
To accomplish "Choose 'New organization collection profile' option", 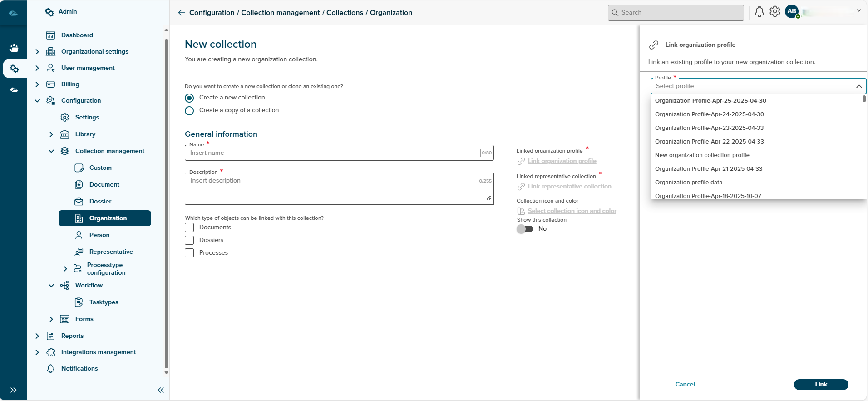I will pos(702,155).
